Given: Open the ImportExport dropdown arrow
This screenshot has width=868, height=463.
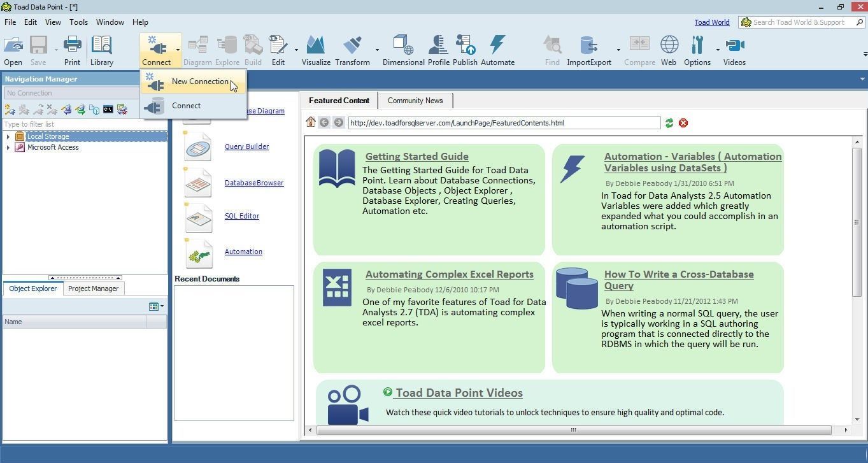Looking at the screenshot, I should (x=618, y=50).
